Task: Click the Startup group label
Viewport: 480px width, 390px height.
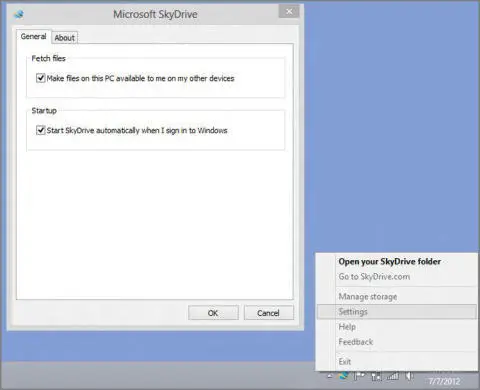Action: click(44, 110)
